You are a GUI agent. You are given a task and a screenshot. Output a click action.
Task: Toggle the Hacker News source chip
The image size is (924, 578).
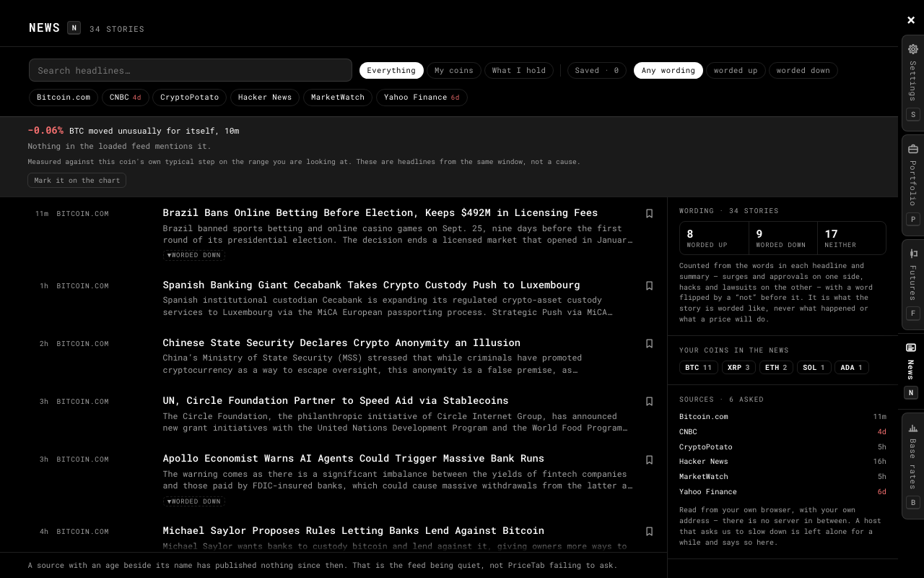pos(265,97)
